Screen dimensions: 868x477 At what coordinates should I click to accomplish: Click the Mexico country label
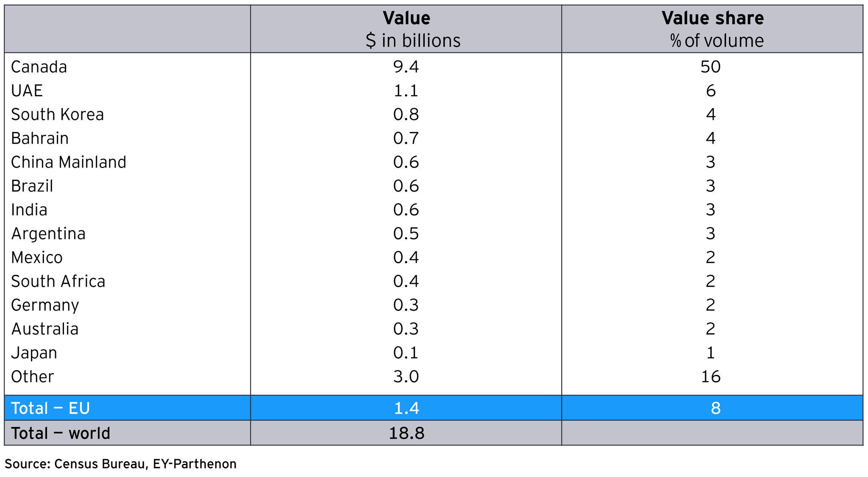tap(37, 257)
